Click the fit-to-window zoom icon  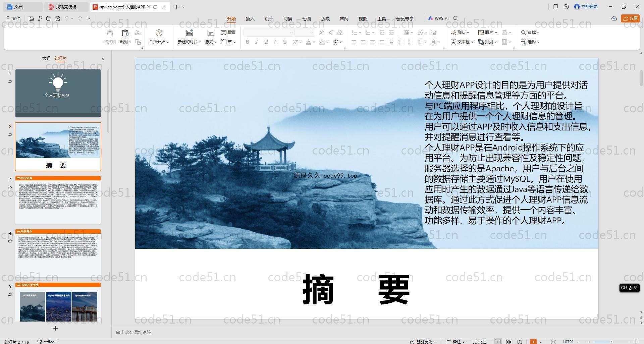553,342
